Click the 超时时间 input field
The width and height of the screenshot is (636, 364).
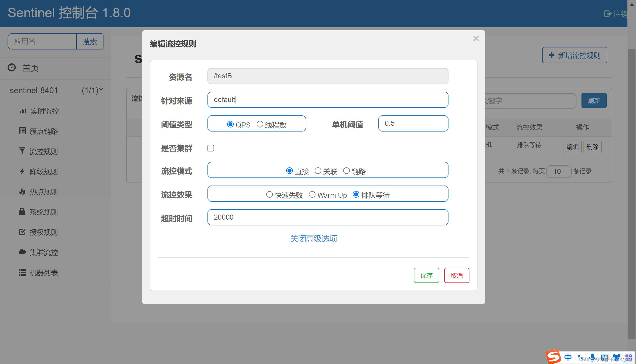point(328,217)
